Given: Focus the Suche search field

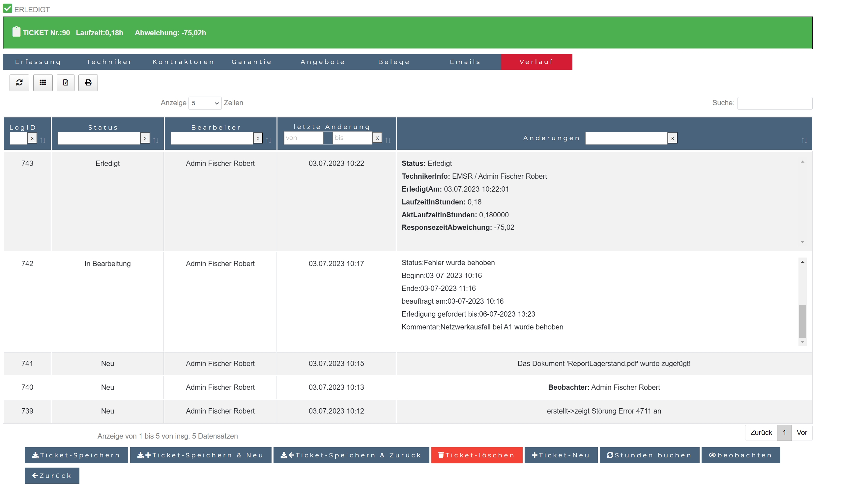Looking at the screenshot, I should [774, 104].
